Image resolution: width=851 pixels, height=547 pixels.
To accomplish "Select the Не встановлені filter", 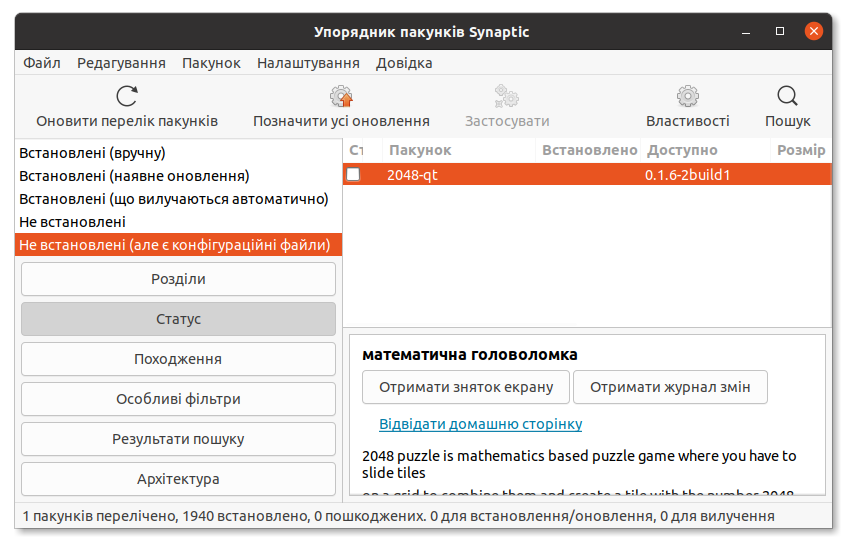I will (x=179, y=222).
